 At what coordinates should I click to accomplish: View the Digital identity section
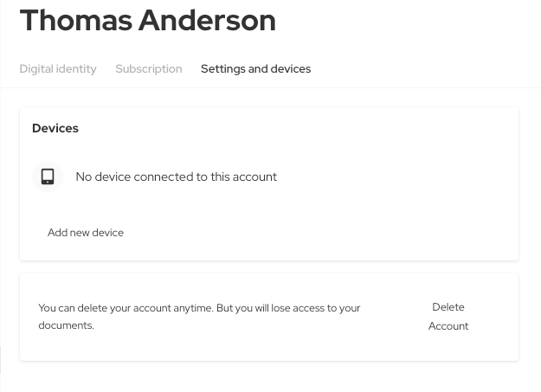click(x=58, y=68)
